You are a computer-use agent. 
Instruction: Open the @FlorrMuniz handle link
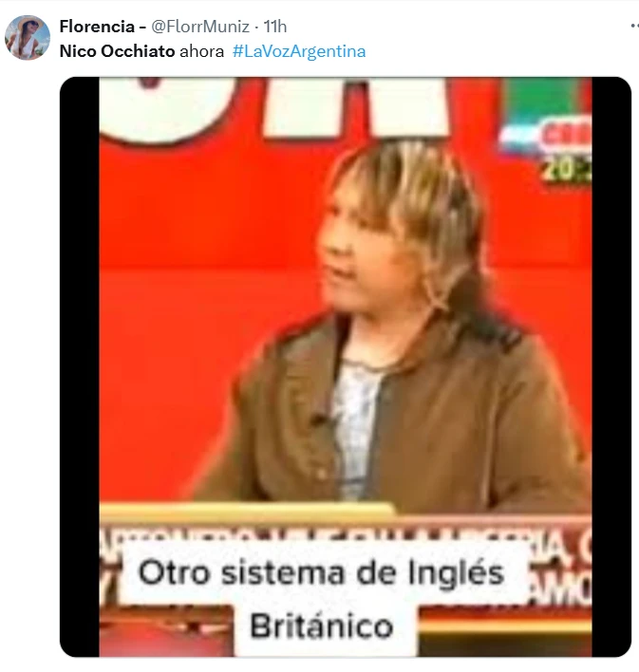pyautogui.click(x=200, y=27)
